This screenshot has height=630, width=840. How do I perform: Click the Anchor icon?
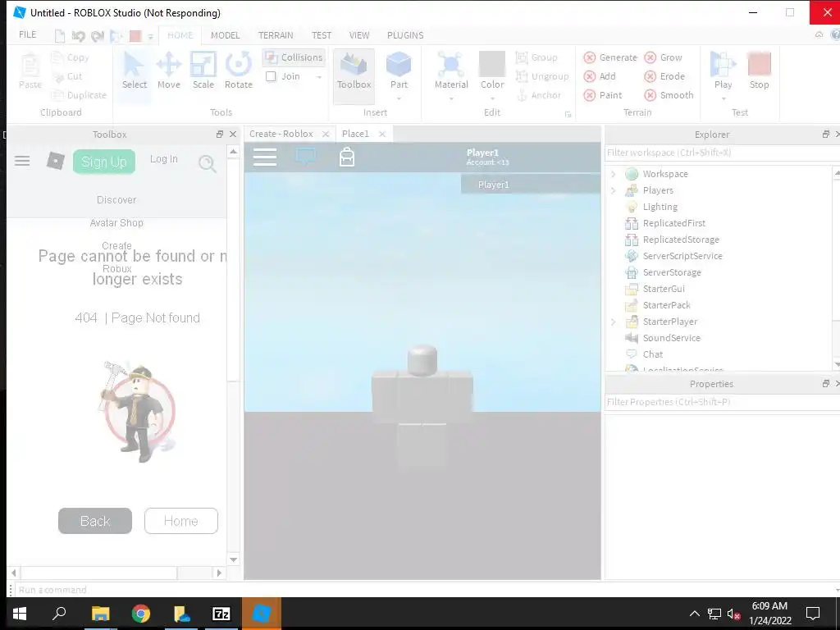point(522,95)
